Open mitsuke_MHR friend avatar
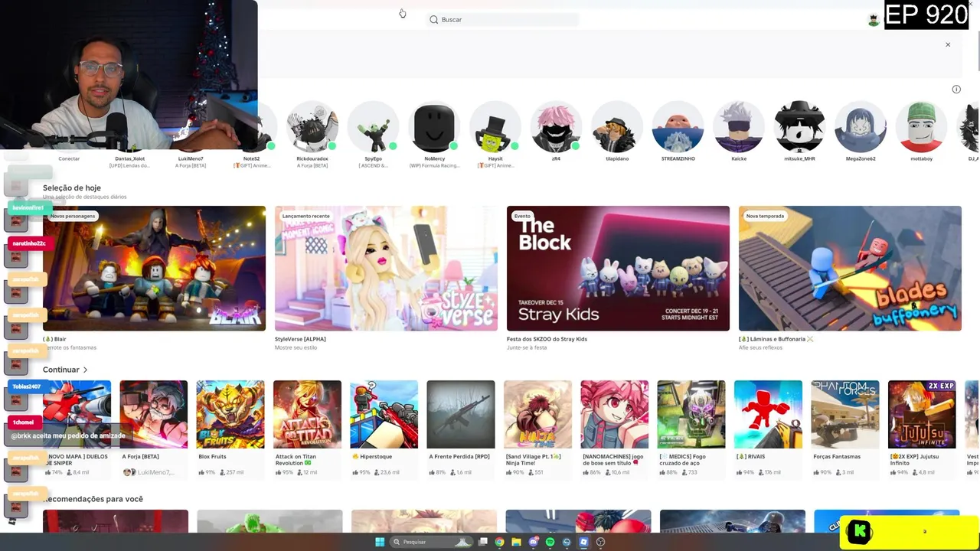This screenshot has height=551, width=980. click(799, 127)
